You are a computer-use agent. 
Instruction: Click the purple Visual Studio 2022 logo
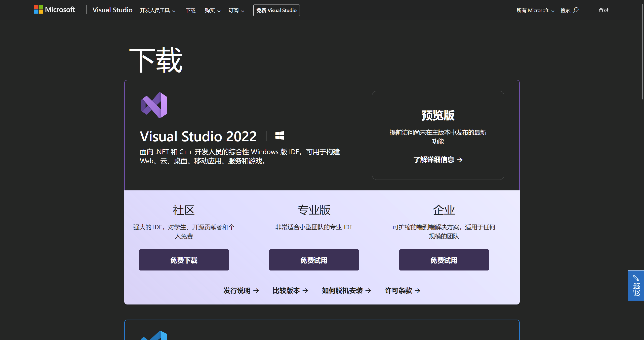click(x=154, y=105)
